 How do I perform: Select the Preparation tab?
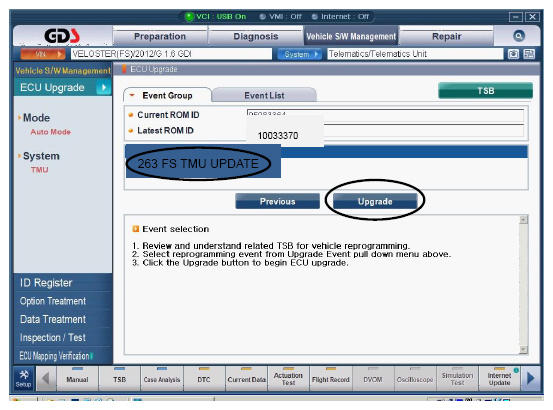point(160,36)
